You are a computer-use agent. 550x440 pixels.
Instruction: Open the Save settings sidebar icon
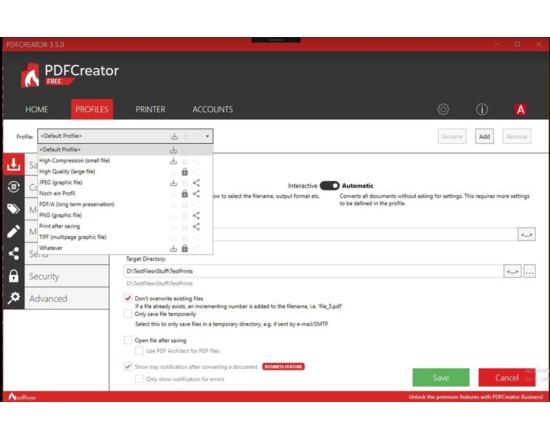(13, 164)
